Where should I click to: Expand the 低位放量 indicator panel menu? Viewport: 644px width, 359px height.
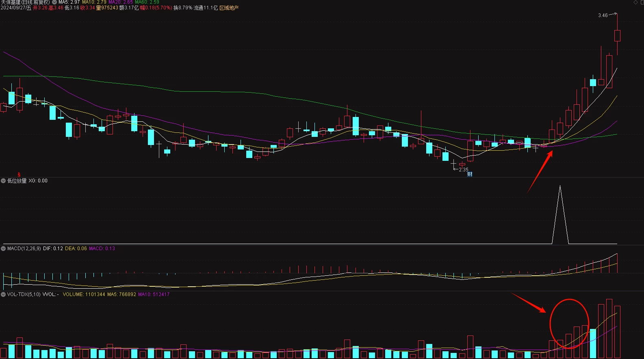click(x=3, y=181)
